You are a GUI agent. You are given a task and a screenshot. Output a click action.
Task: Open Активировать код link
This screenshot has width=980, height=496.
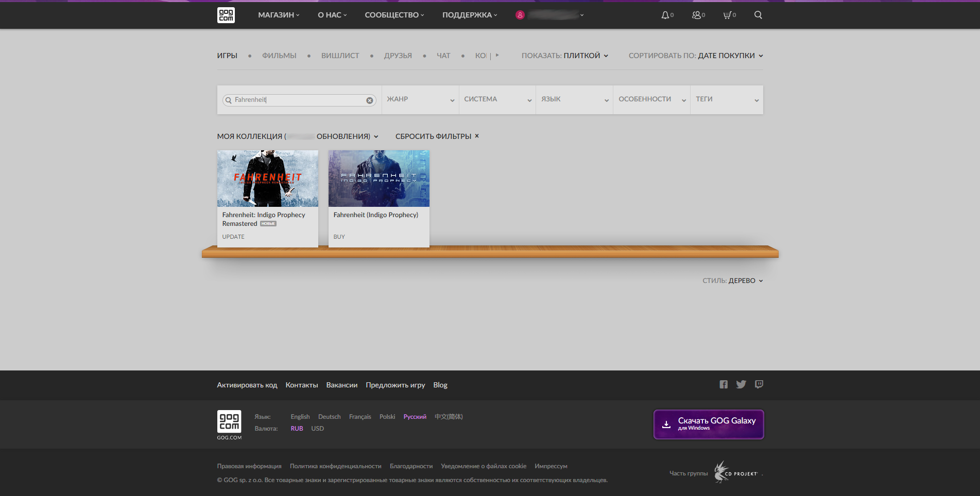click(x=247, y=385)
